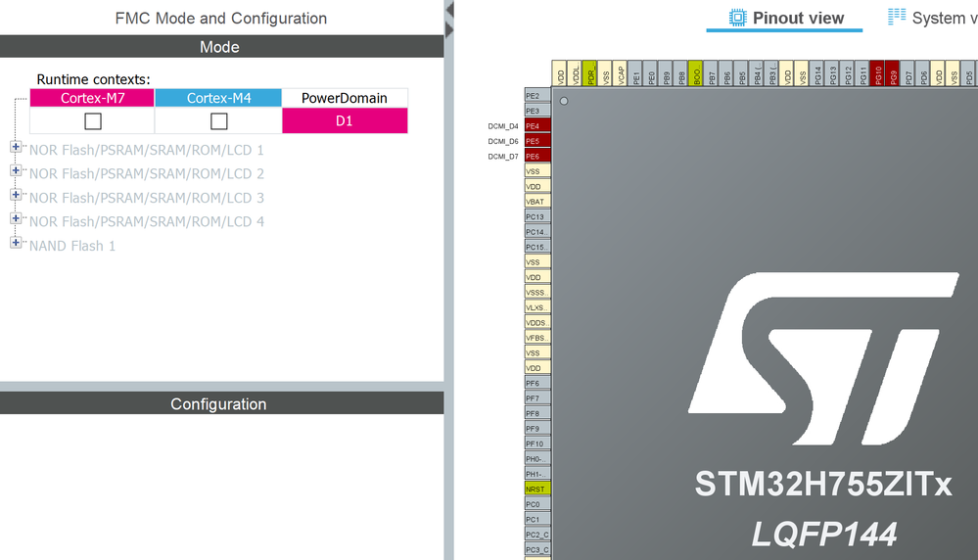Expand NOR Flash/PSRAM/SRAM/ROM/LCD 3 tree node
This screenshot has height=560, width=978.
tap(16, 195)
